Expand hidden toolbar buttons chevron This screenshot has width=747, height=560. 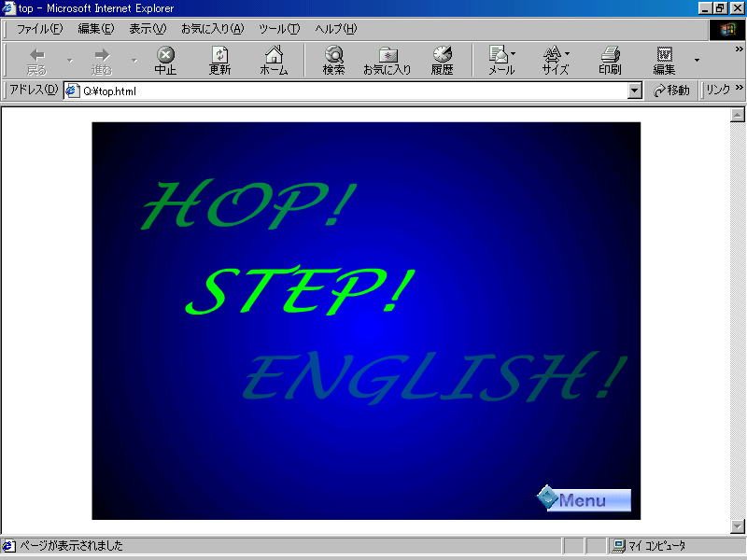[x=739, y=49]
